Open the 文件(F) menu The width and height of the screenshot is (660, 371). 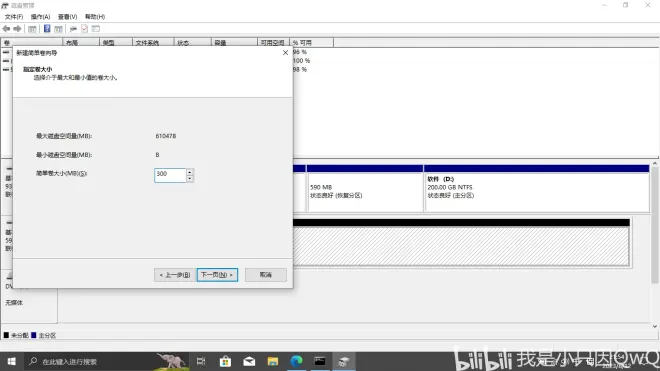[14, 16]
